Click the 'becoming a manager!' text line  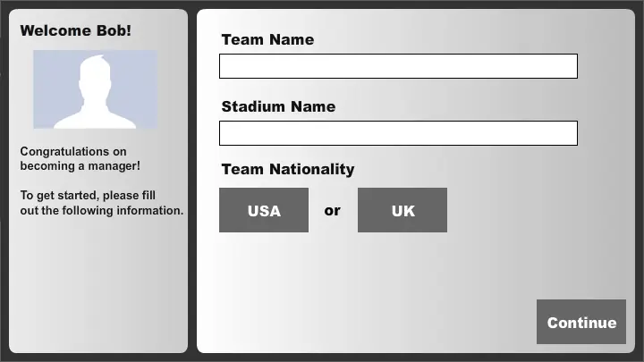(80, 166)
